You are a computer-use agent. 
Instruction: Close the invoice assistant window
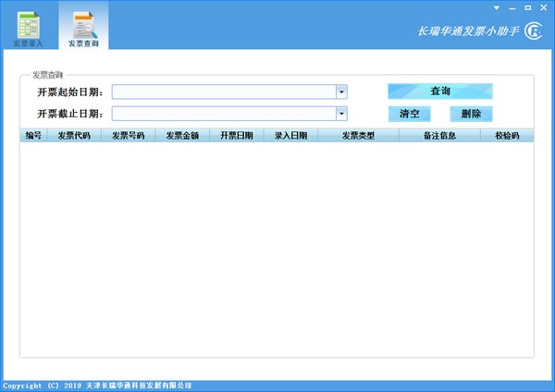[544, 7]
